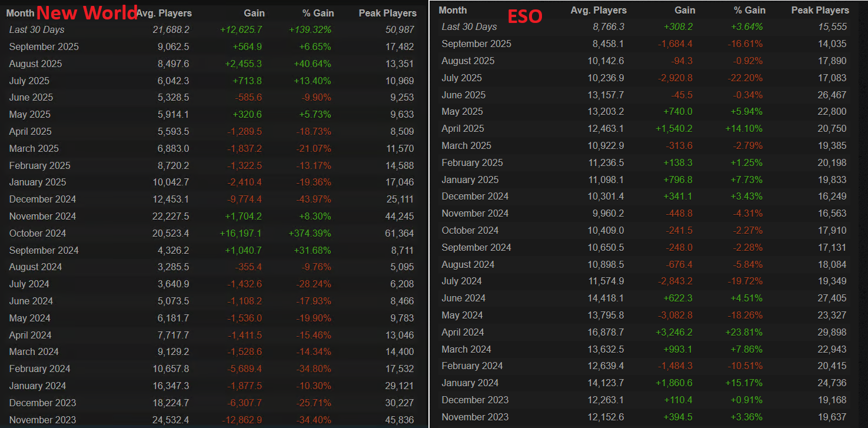
Task: Select "Last 30 Days" row label in ESO table
Action: (x=469, y=26)
